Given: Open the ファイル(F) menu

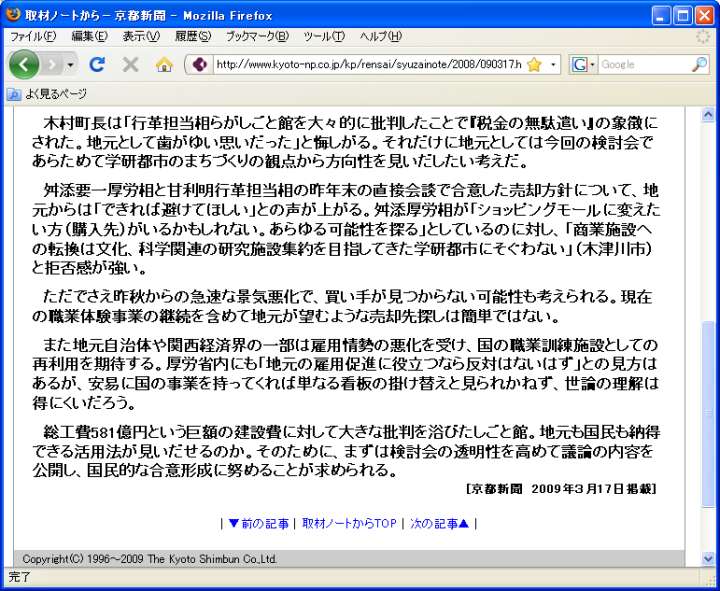Looking at the screenshot, I should pos(32,36).
